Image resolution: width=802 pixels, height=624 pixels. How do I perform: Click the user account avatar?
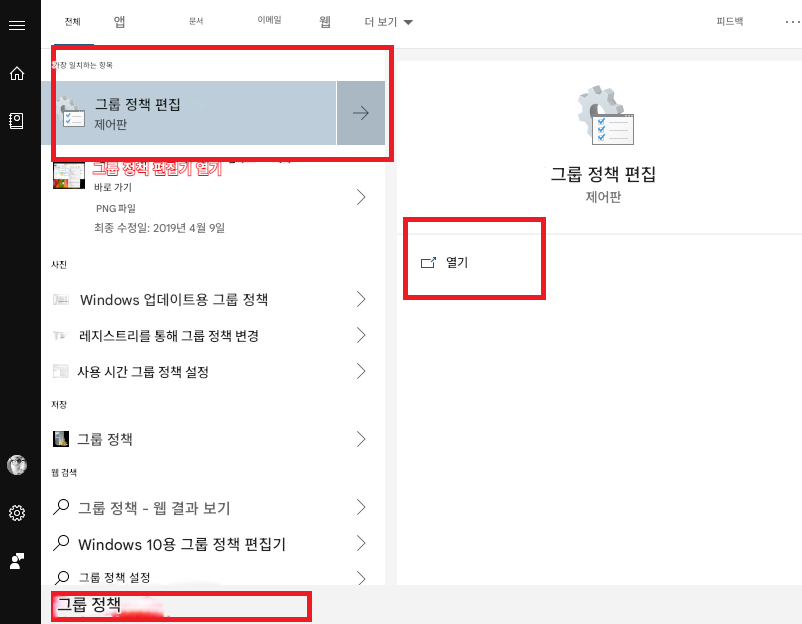pos(17,465)
